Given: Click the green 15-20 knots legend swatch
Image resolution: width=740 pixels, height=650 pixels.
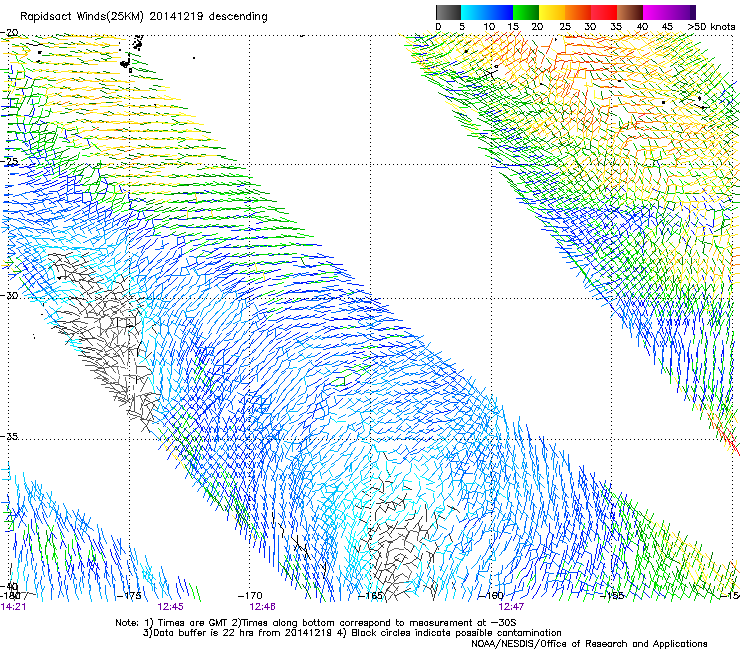Looking at the screenshot, I should coord(526,12).
